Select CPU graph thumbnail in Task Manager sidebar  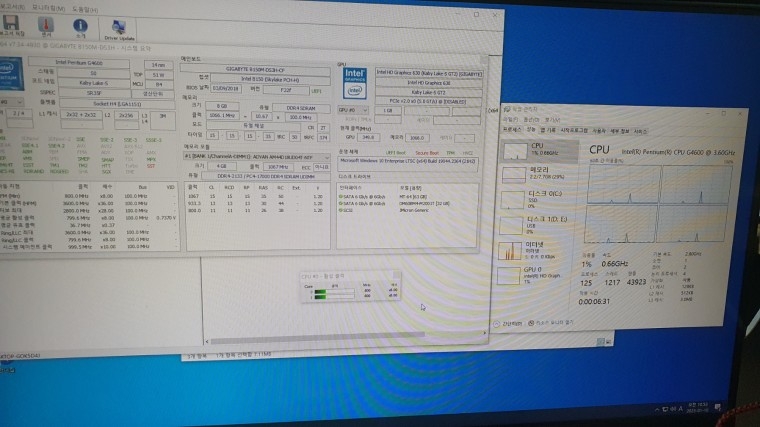click(514, 151)
